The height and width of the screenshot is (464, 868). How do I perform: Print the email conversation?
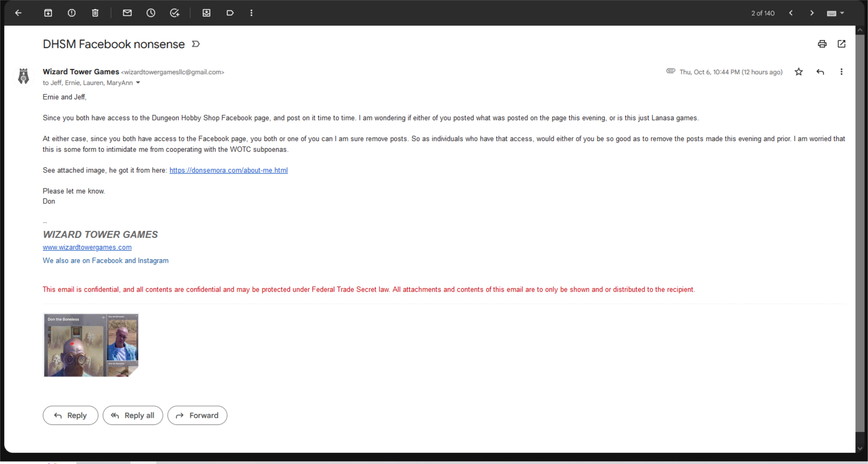(822, 44)
